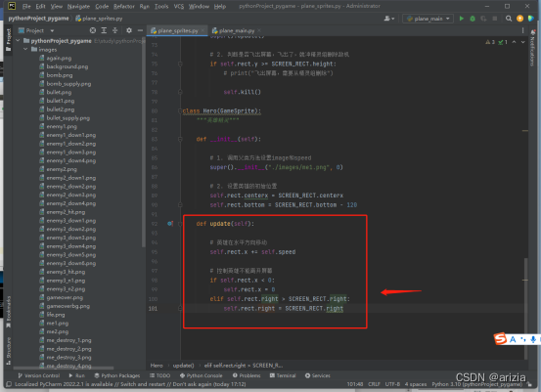Screen dimensions: 541x392
Task: Select bomb_supply.png in the project tree
Action: point(68,84)
